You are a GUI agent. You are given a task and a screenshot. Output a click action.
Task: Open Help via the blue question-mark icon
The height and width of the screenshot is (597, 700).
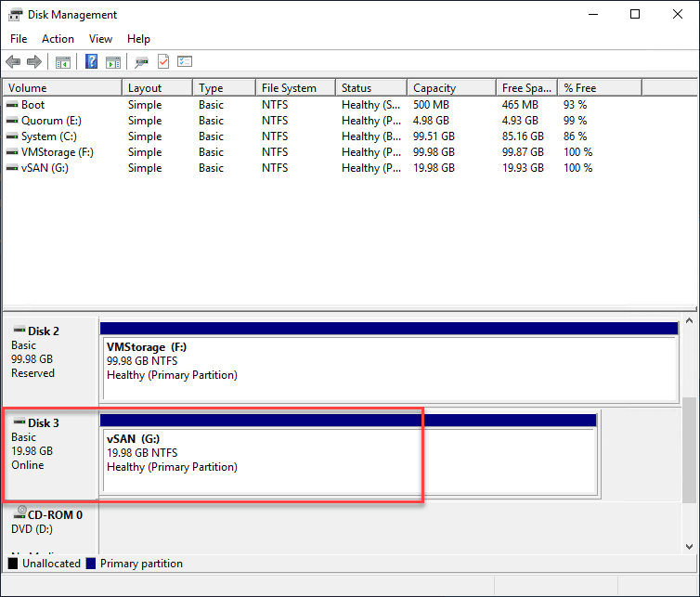91,61
